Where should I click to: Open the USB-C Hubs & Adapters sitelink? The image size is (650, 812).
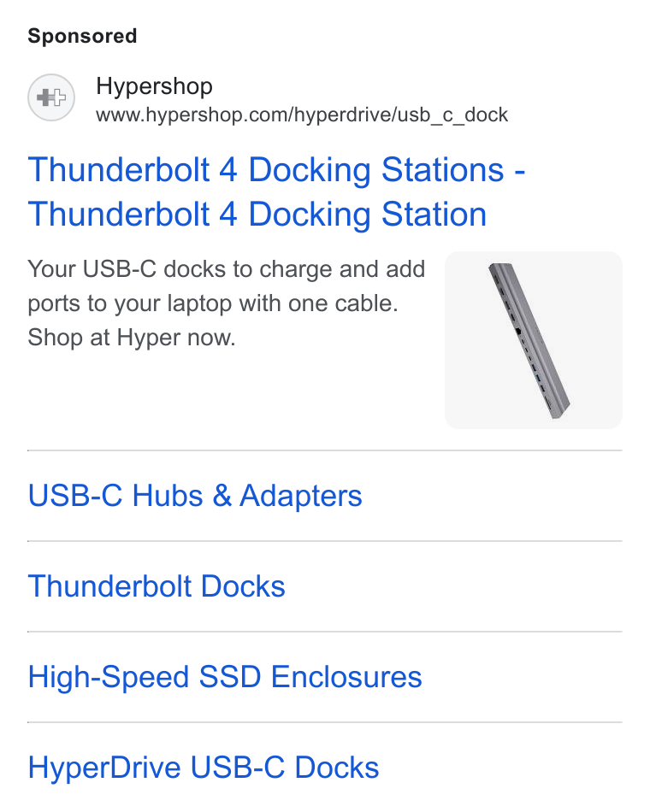click(x=195, y=496)
